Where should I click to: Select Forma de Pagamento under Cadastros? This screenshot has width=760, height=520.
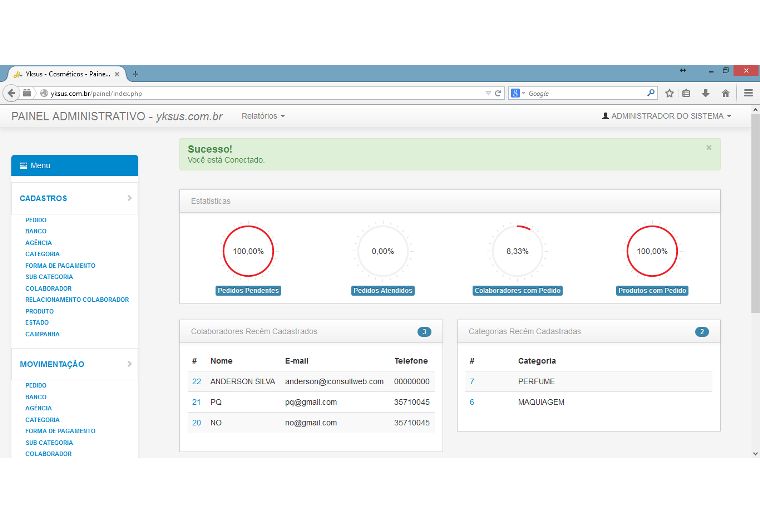tap(60, 266)
